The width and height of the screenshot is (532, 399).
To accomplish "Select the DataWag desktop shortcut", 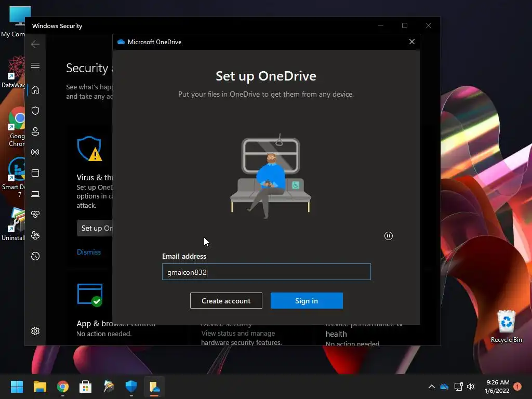I will click(13, 72).
